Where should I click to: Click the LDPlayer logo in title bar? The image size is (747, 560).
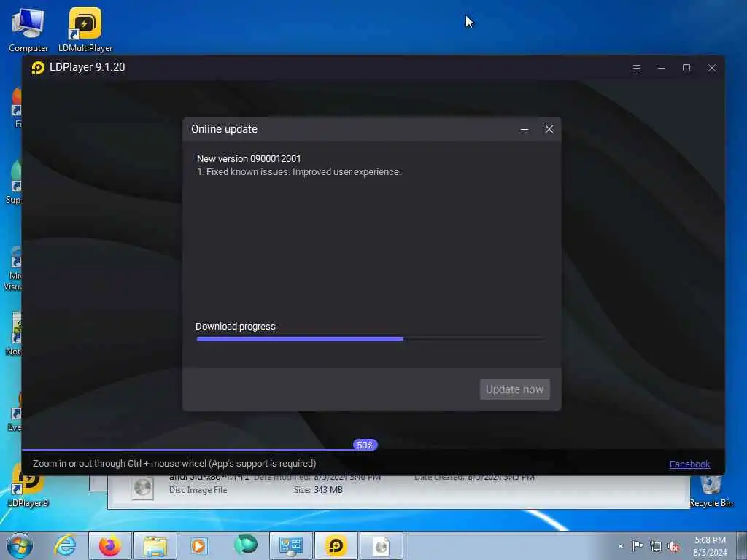tap(38, 68)
